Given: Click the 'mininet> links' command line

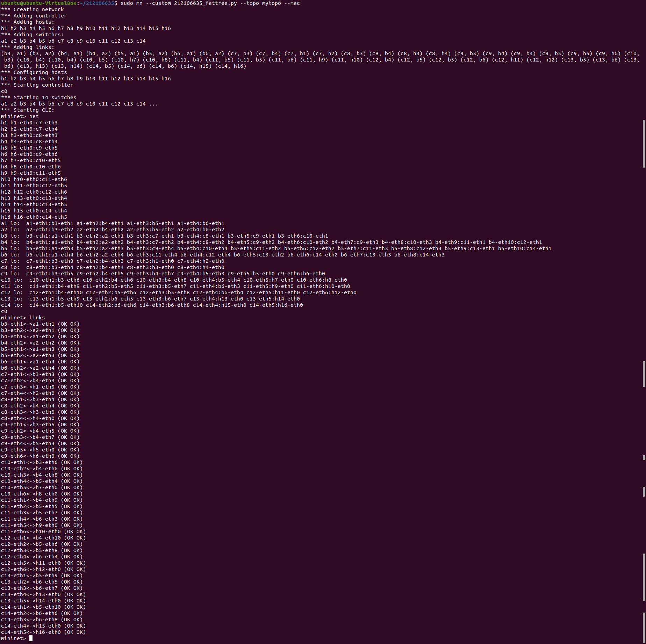Looking at the screenshot, I should pos(23,318).
